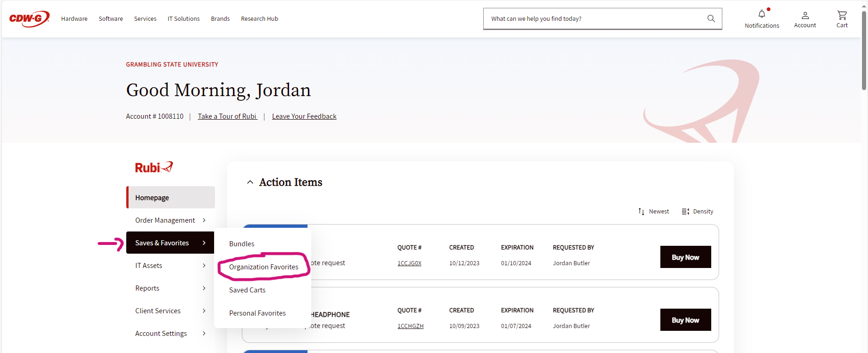The height and width of the screenshot is (353, 868).
Task: Click expiration date 01/07/2024
Action: tap(516, 326)
